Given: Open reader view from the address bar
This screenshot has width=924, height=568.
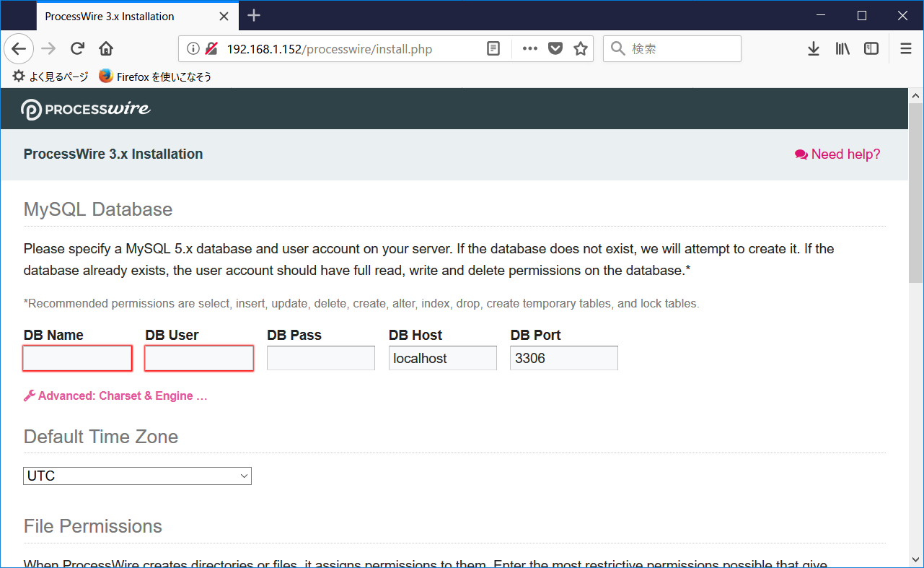Looking at the screenshot, I should tap(493, 48).
